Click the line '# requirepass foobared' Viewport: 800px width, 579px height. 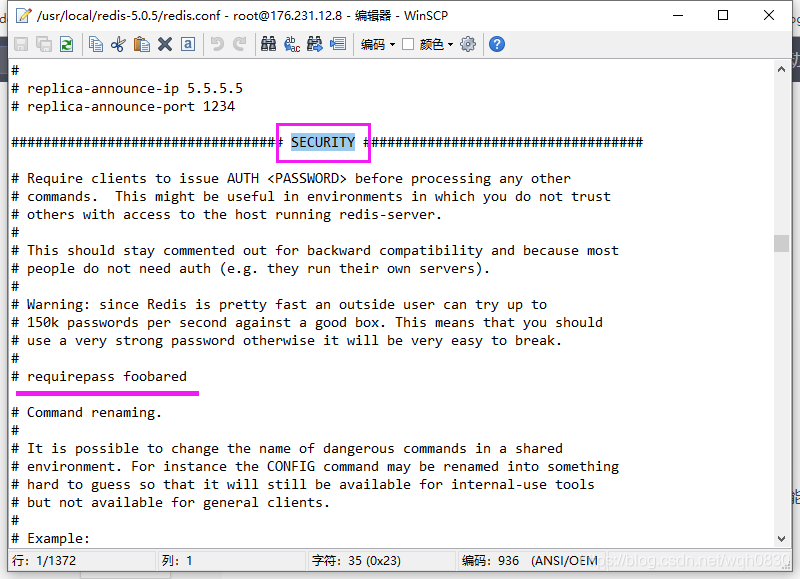(99, 376)
